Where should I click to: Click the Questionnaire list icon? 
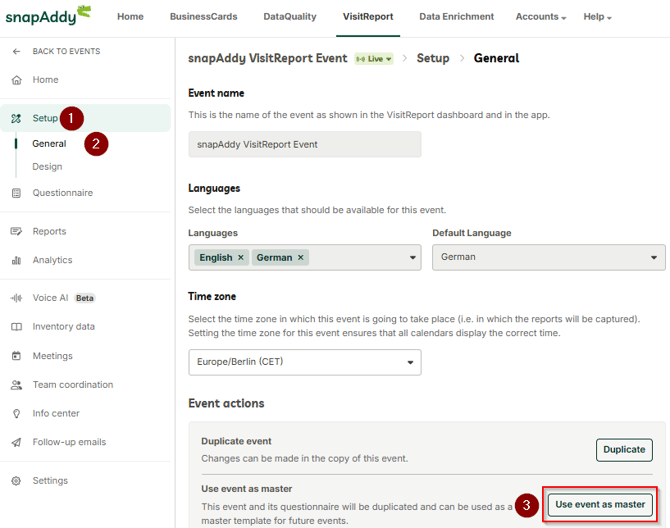pos(16,193)
